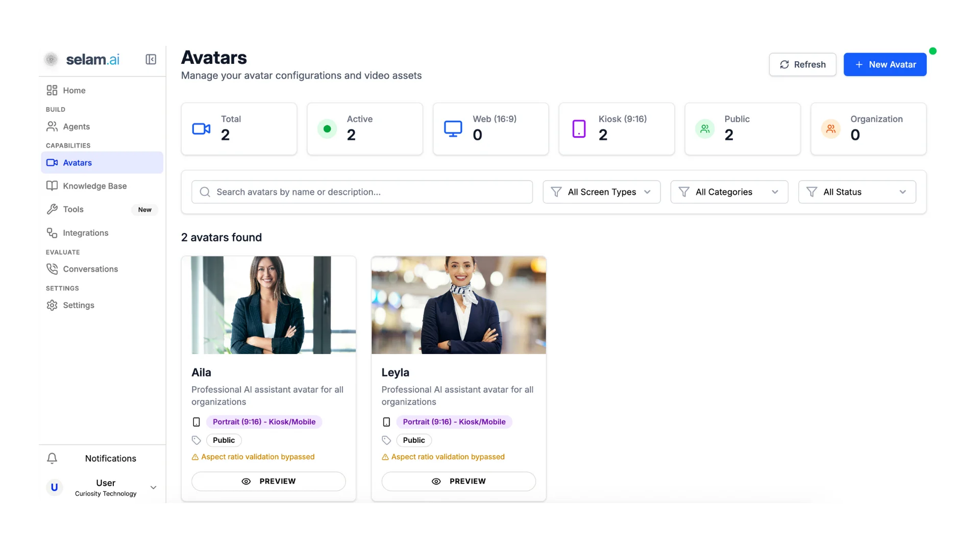Open the All Screen Types dropdown
This screenshot has height=551, width=980.
click(601, 192)
